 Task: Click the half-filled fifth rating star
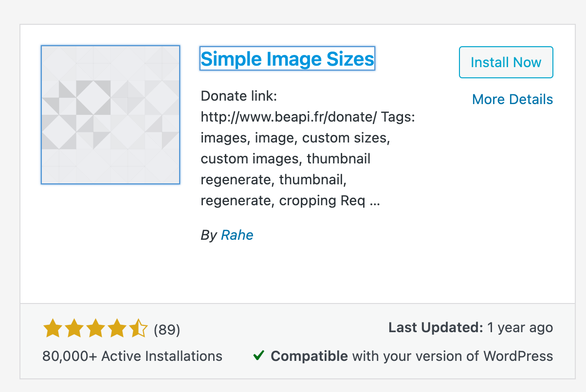click(139, 328)
